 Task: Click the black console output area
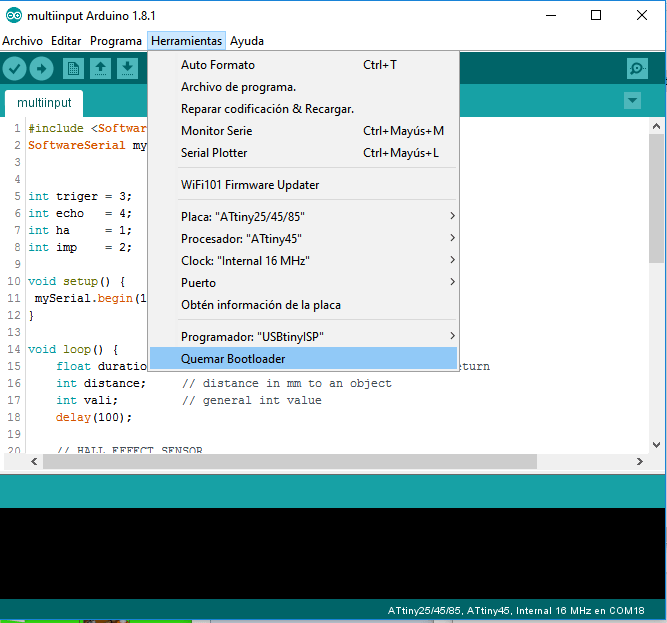pyautogui.click(x=333, y=553)
